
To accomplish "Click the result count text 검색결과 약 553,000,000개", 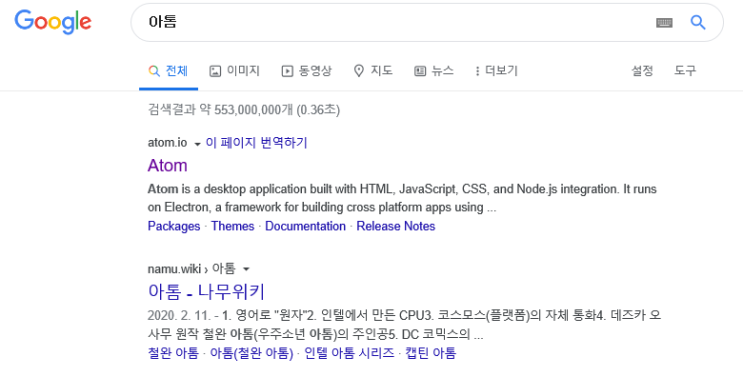I will click(x=220, y=110).
